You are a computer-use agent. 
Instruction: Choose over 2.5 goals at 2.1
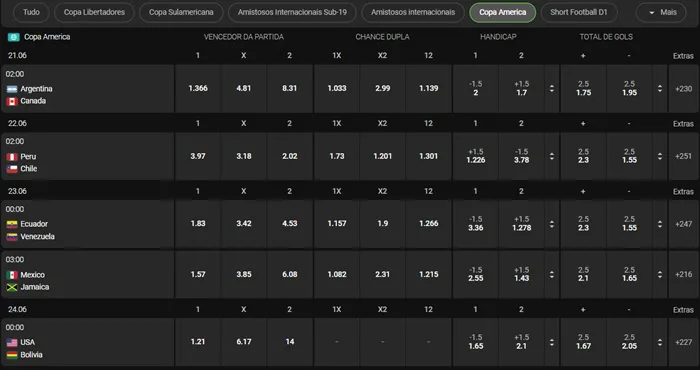coord(583,274)
